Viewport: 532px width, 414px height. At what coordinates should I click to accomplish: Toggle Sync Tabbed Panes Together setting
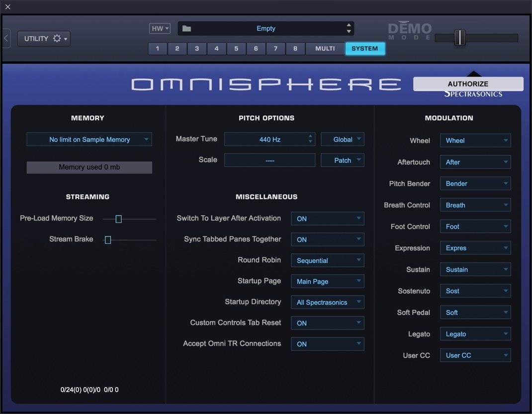[328, 239]
